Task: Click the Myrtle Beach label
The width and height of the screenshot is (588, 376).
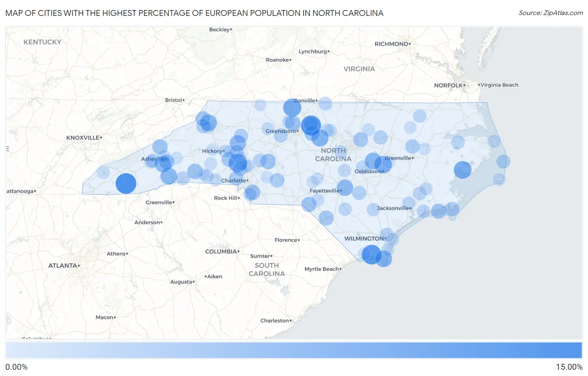Action: (322, 269)
